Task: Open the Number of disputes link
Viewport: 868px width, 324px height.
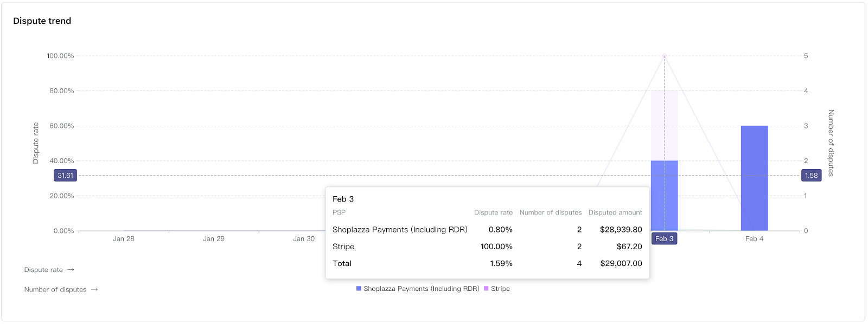Action: click(55, 289)
